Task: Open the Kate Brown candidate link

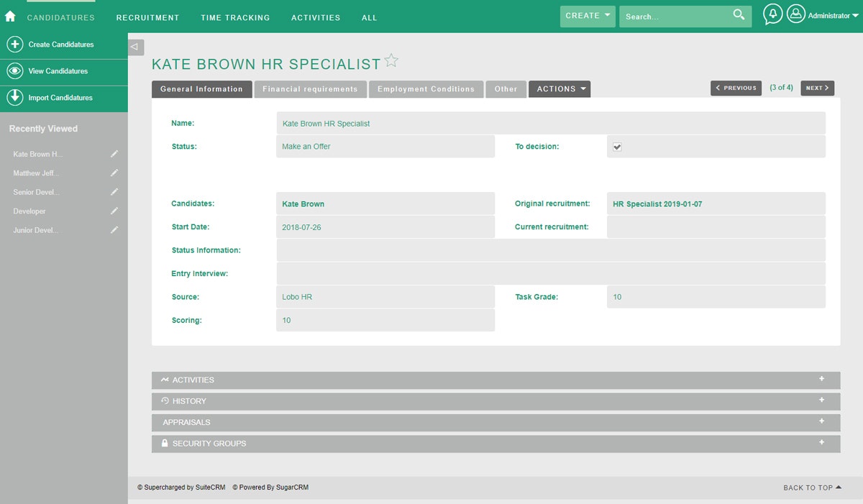Action: point(303,204)
